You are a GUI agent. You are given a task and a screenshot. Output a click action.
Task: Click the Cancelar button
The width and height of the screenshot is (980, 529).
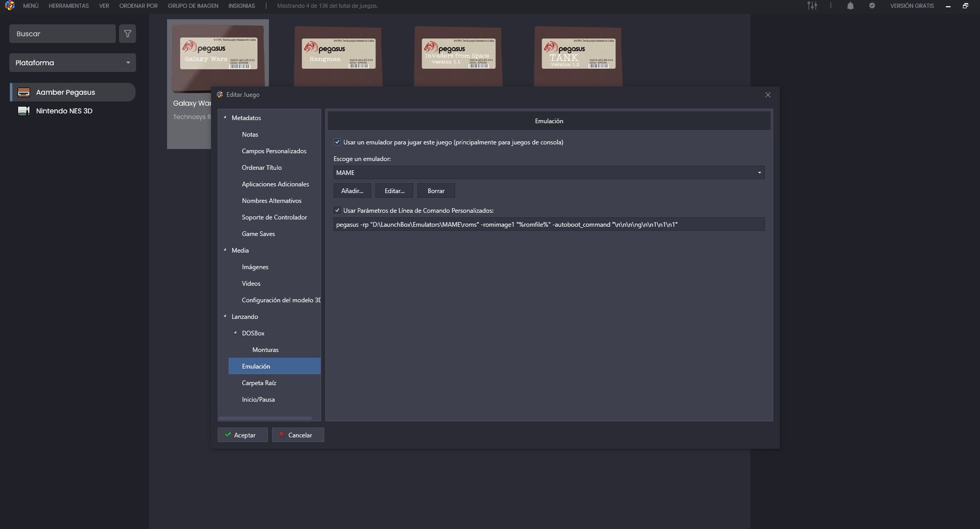[298, 435]
